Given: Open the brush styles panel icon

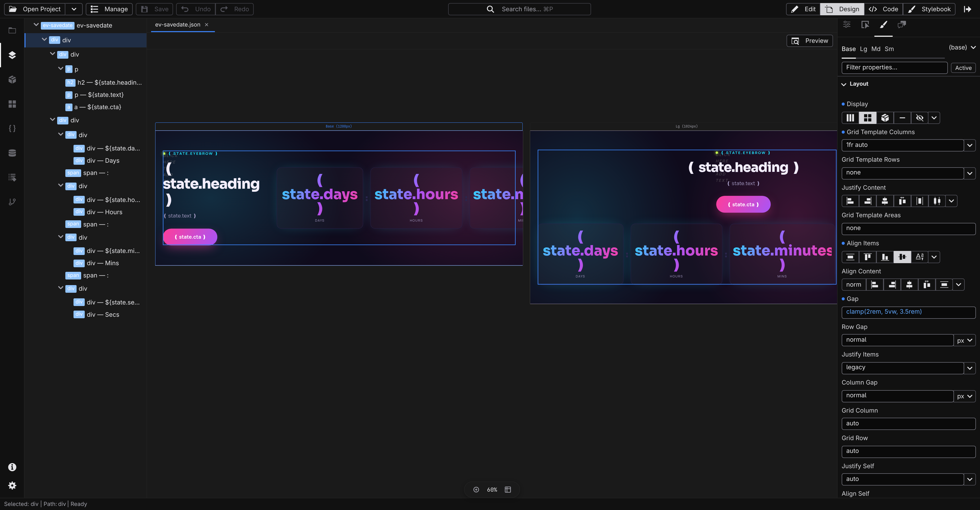Looking at the screenshot, I should pyautogui.click(x=883, y=25).
